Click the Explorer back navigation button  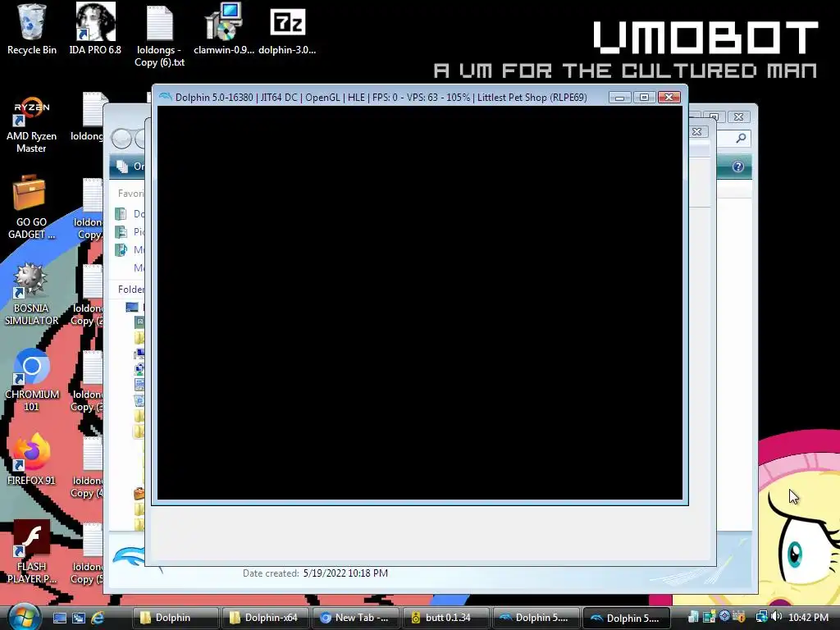(121, 139)
